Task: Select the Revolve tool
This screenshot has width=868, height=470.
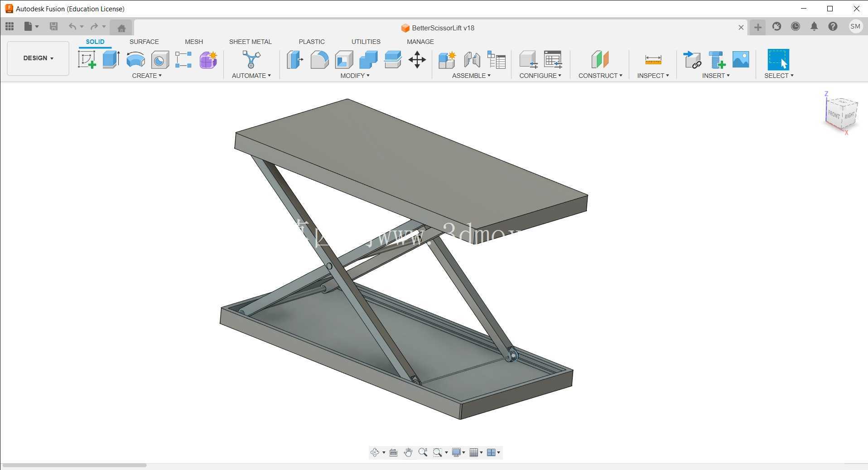Action: point(135,59)
